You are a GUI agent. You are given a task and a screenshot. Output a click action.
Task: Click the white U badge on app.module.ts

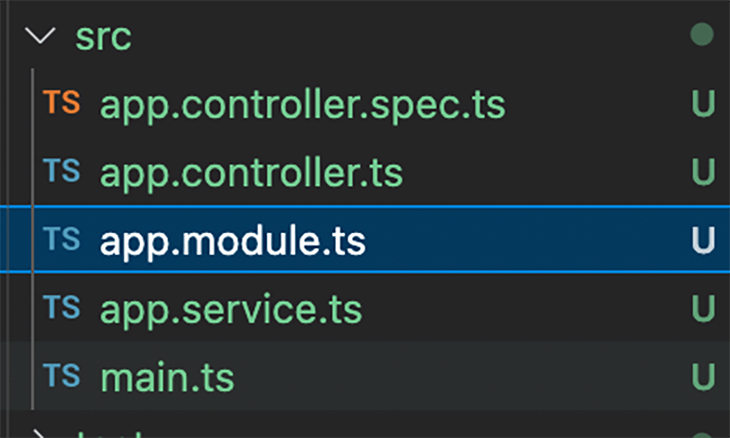[703, 240]
